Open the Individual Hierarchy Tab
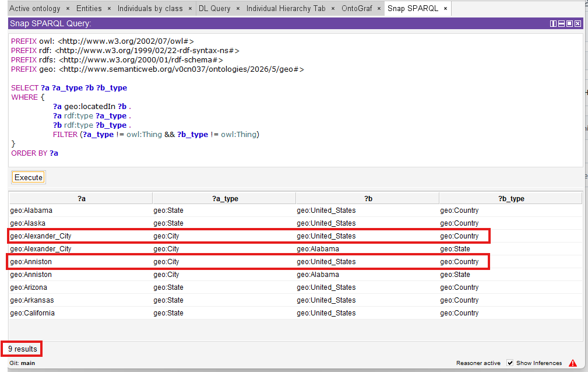Screen dimensions: 588x372 [x=286, y=8]
